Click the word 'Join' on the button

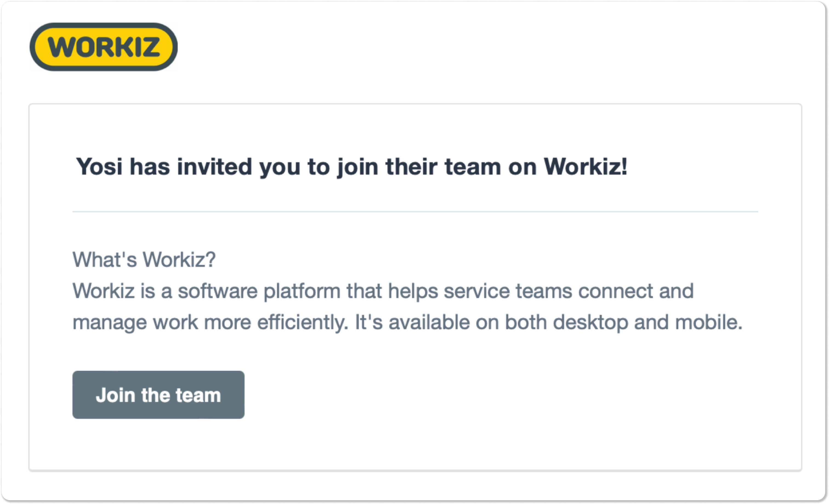click(115, 395)
